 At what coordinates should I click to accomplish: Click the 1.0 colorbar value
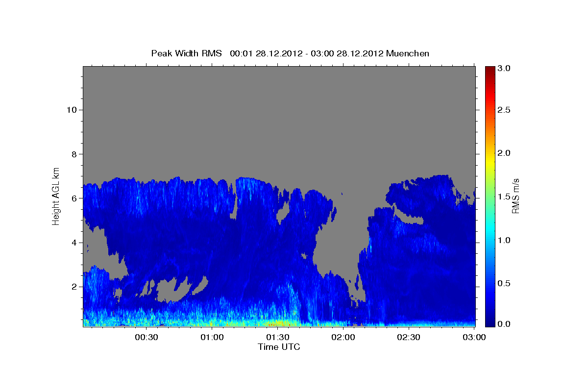tap(504, 240)
